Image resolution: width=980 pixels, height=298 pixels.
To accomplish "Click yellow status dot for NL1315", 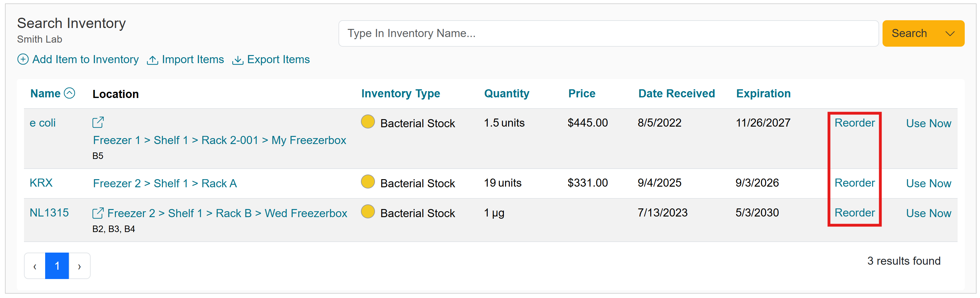I will pyautogui.click(x=368, y=212).
